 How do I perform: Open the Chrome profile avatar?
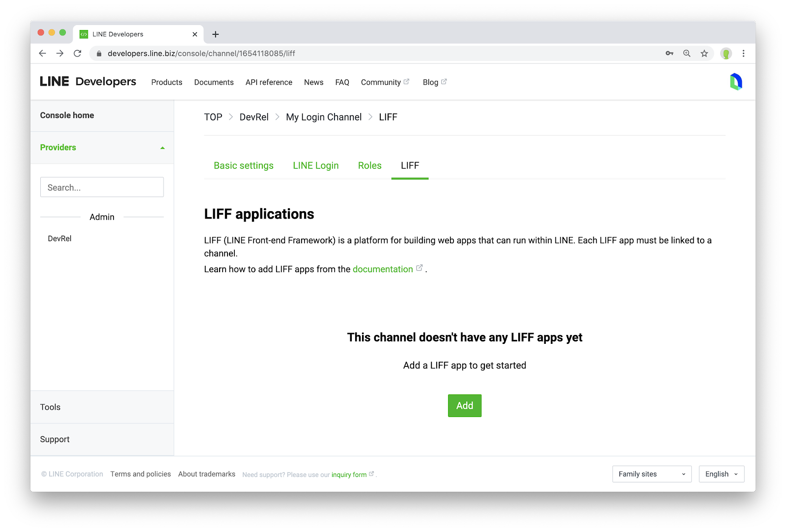726,54
